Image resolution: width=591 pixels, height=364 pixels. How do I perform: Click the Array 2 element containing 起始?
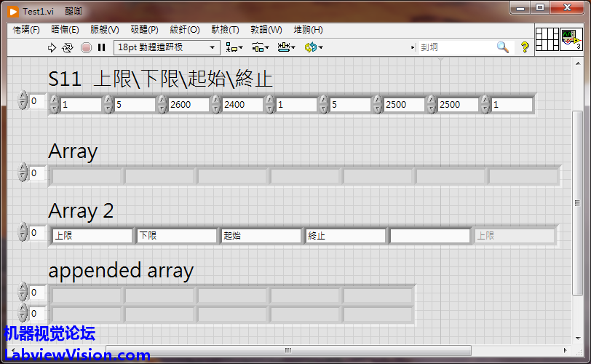[261, 236]
